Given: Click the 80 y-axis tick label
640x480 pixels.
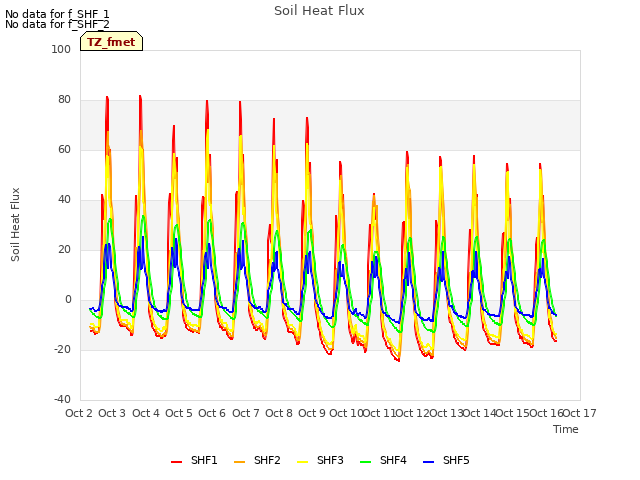Looking at the screenshot, I should 64,100.
